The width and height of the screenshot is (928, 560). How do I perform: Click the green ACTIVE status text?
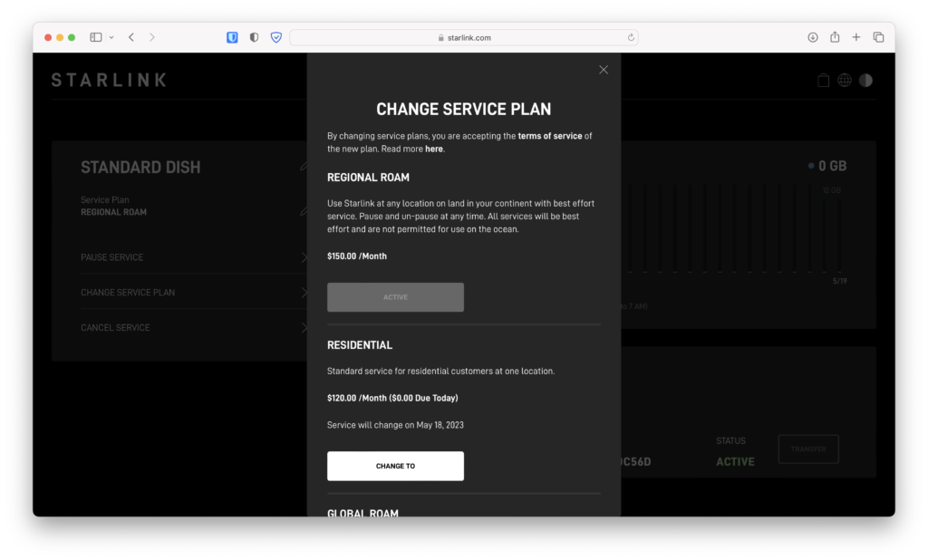[x=735, y=462]
